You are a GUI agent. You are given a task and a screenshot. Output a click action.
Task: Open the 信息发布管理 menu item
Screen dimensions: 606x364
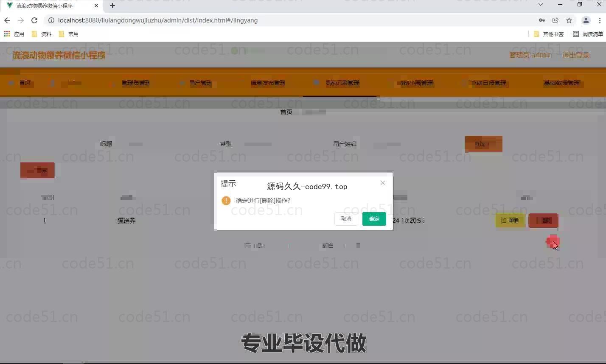pos(268,83)
